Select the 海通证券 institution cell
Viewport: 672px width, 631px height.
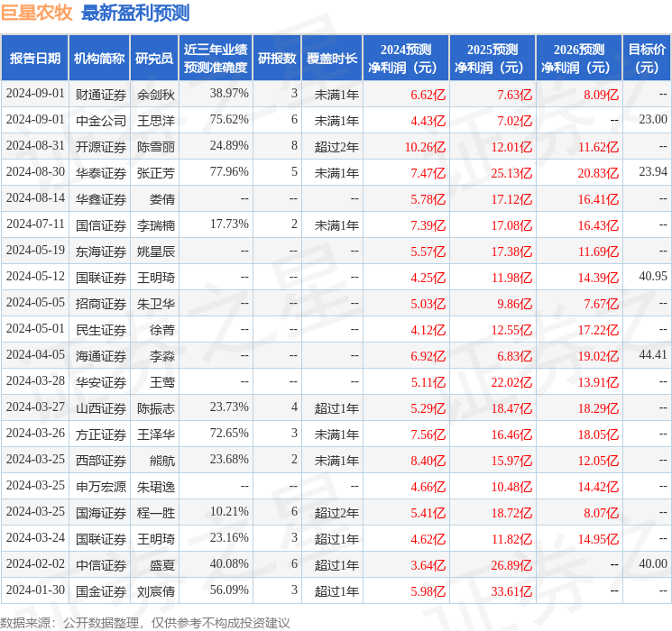click(101, 356)
